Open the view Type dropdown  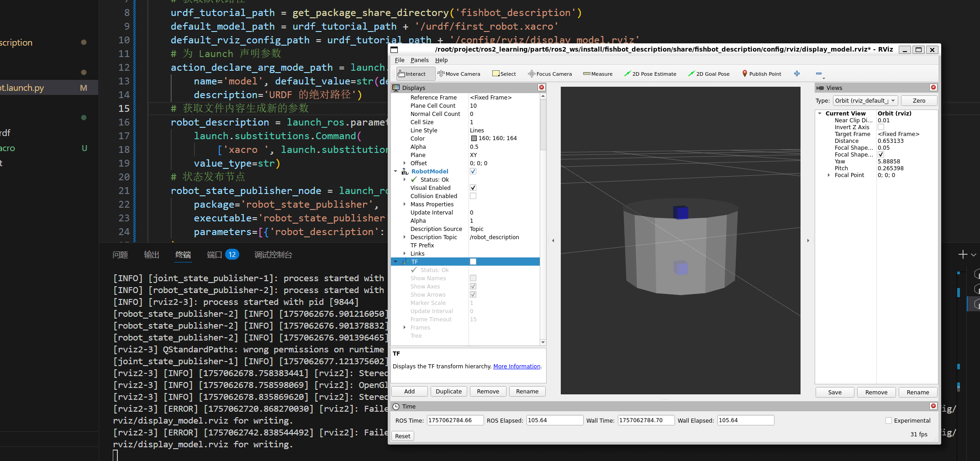click(865, 101)
